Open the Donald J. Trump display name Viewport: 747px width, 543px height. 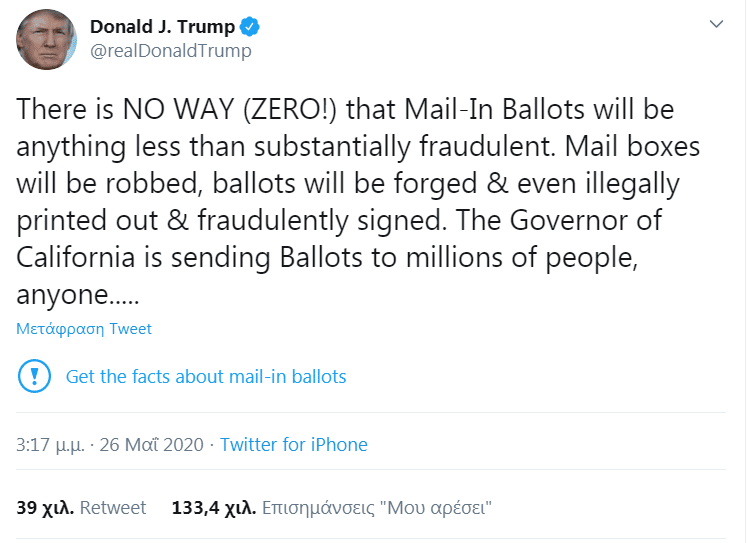point(162,27)
